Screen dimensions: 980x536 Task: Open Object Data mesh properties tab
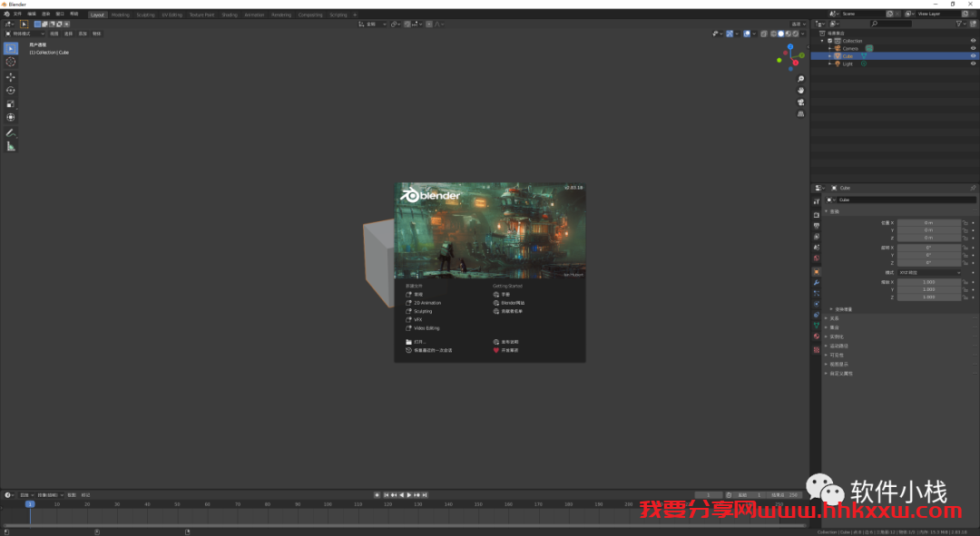click(x=817, y=325)
